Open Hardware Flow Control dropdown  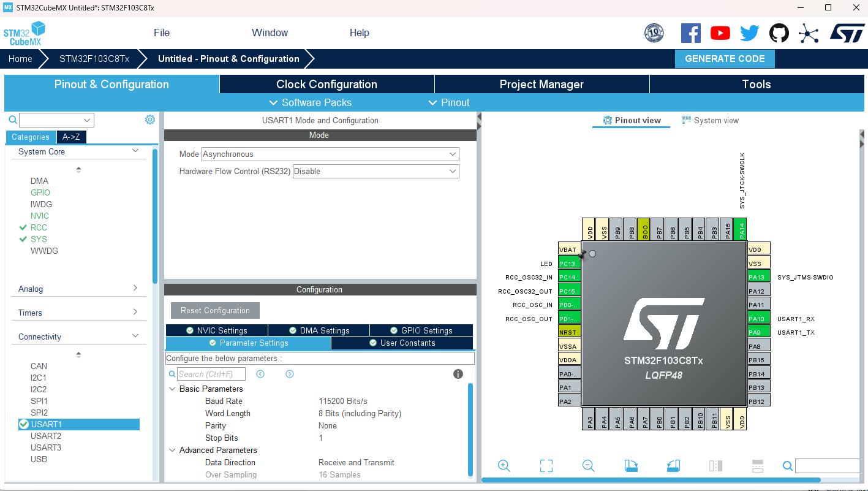pos(376,171)
